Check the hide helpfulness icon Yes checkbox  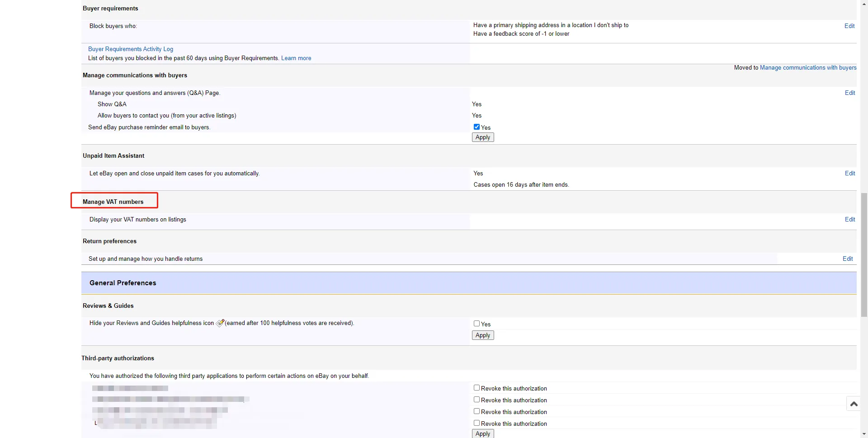[x=476, y=324]
